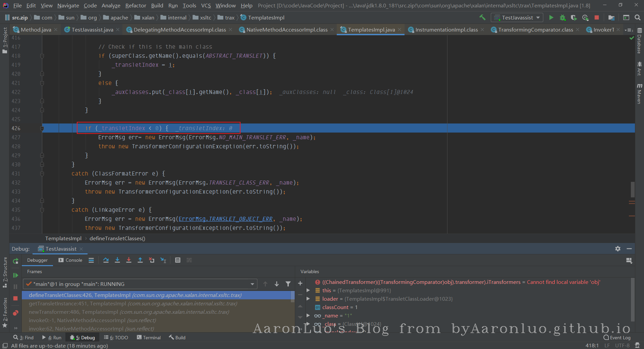Click the Evaluate Expression calculator icon
Screen dimensions: 644x349
[178, 260]
